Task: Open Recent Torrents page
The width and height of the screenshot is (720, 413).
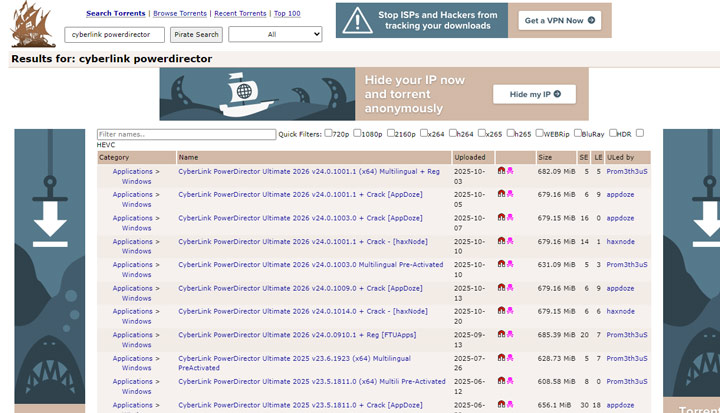Action: [240, 13]
